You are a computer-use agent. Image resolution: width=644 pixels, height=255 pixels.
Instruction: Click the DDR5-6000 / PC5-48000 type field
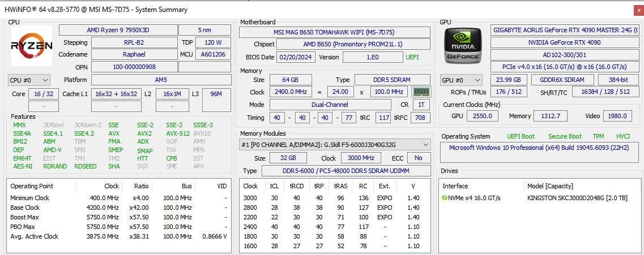tap(346, 171)
